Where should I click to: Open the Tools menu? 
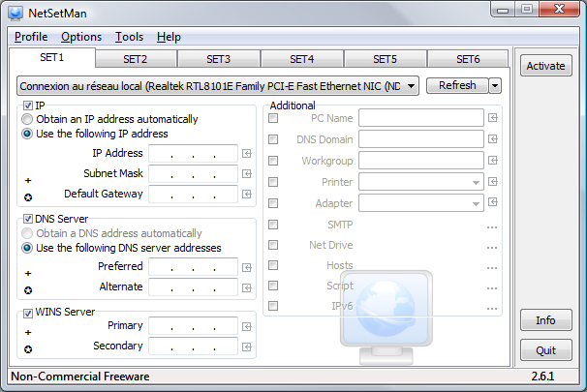click(129, 37)
